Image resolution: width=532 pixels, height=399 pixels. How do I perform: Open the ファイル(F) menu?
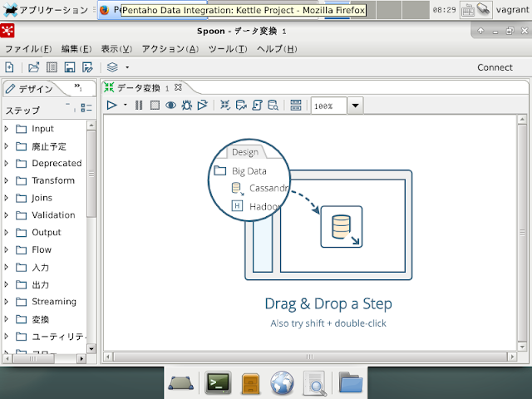pos(28,49)
